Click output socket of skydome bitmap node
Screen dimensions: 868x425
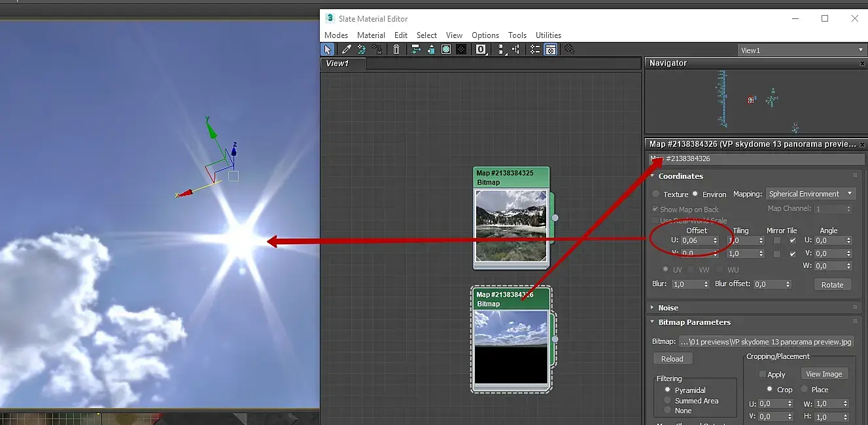tap(555, 339)
